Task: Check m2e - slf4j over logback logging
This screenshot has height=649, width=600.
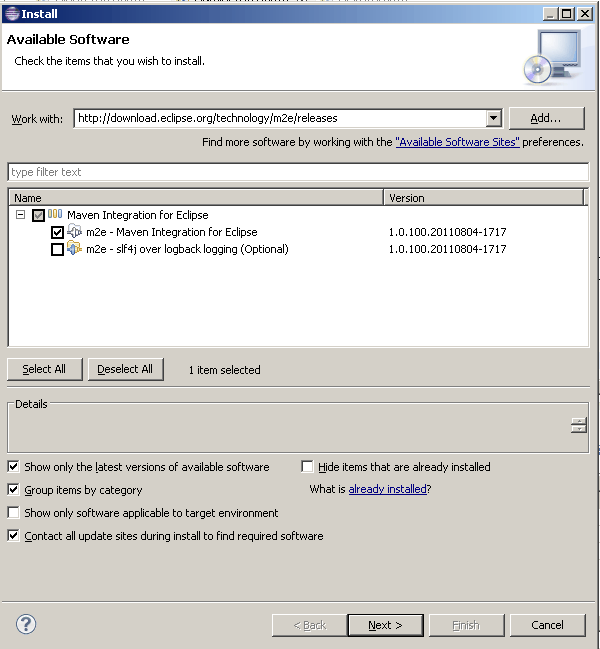Action: point(58,250)
